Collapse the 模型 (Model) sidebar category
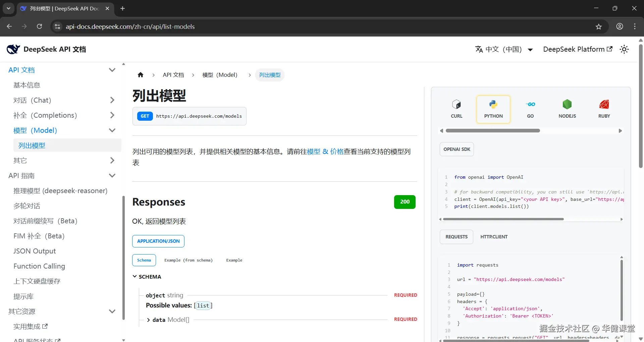This screenshot has width=644, height=342. tap(112, 130)
